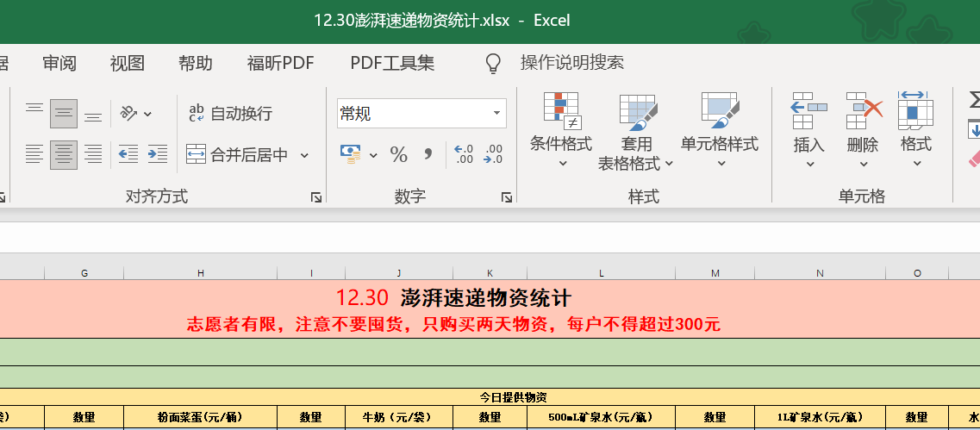The width and height of the screenshot is (980, 430).
Task: Open the PDF工具集 ribbon tab
Action: pyautogui.click(x=392, y=63)
